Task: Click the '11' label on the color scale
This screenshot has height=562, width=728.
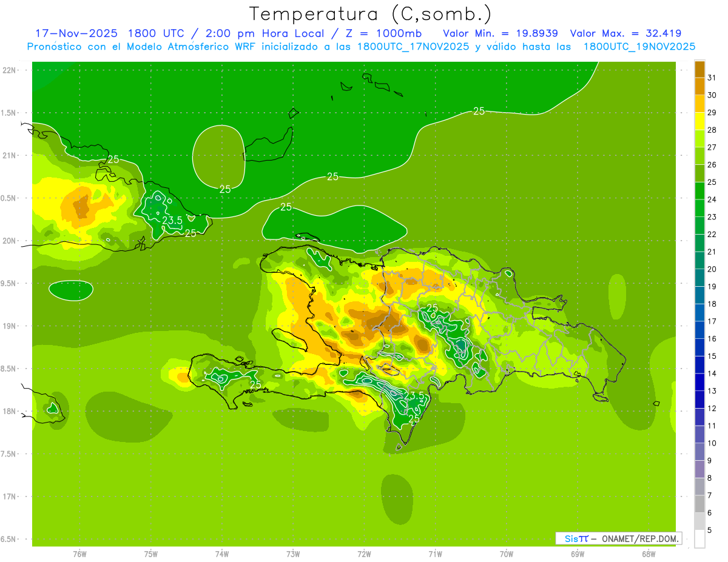Action: [712, 426]
